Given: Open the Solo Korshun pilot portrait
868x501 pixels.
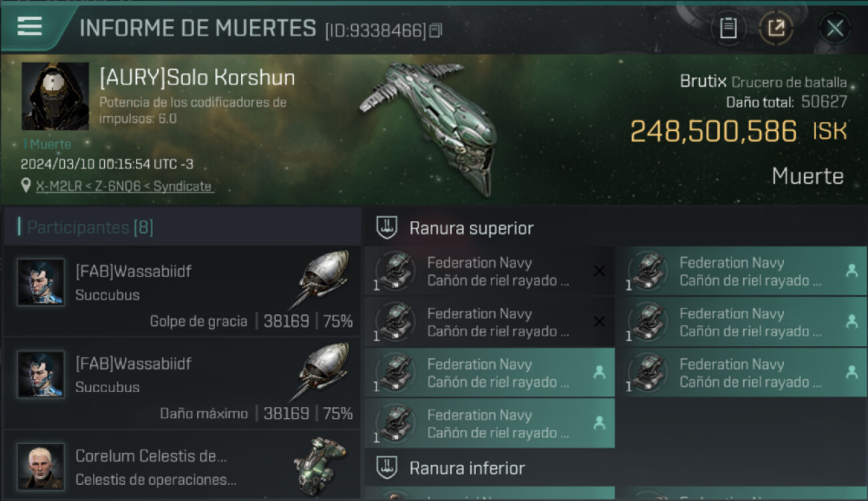Looking at the screenshot, I should [x=55, y=96].
